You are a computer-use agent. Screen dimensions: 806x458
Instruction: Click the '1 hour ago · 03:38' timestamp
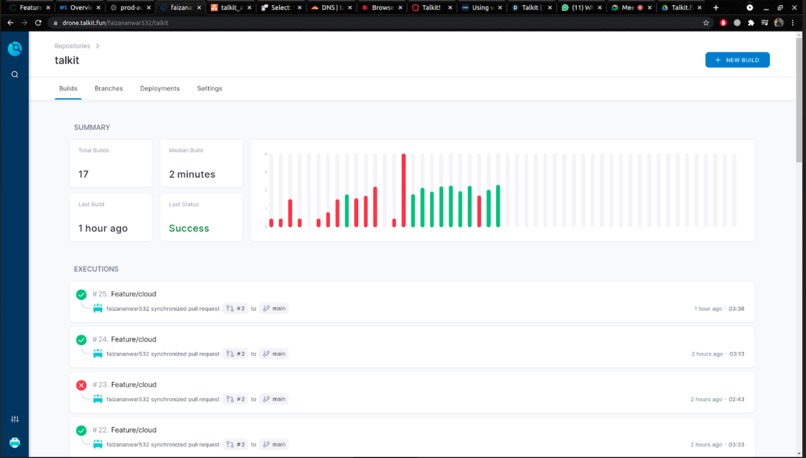tap(719, 308)
